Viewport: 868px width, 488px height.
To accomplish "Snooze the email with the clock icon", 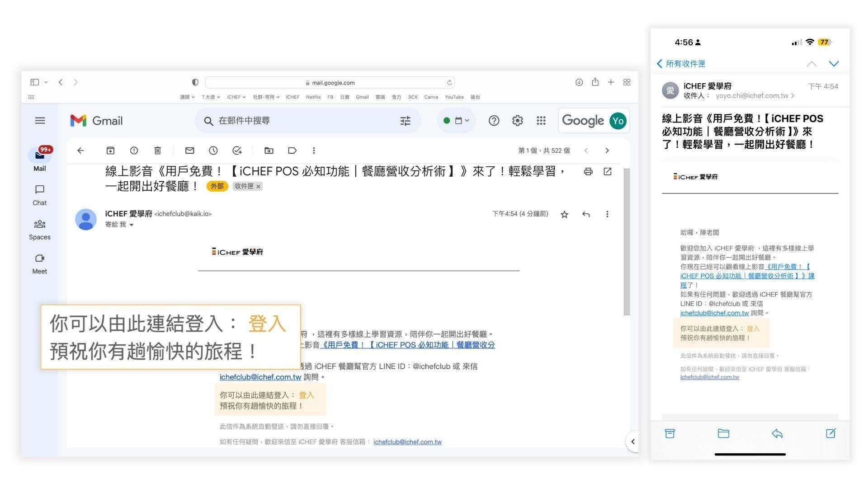I will pos(213,150).
